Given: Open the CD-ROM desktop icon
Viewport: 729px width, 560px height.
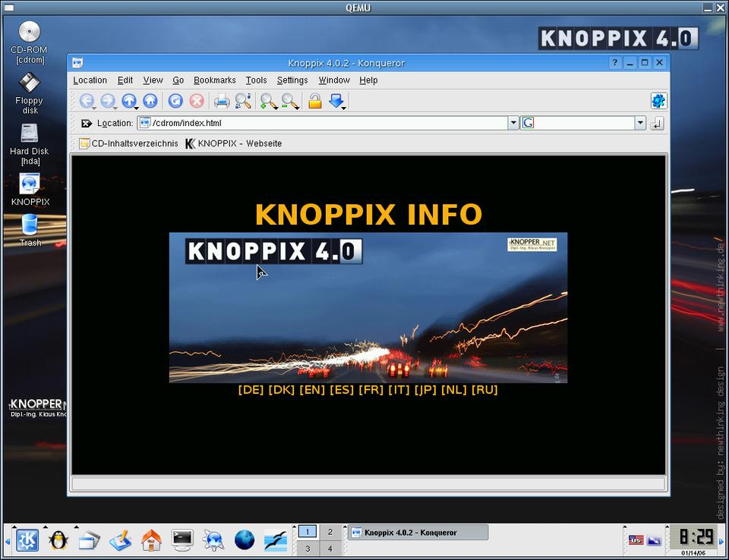Looking at the screenshot, I should pos(29,33).
